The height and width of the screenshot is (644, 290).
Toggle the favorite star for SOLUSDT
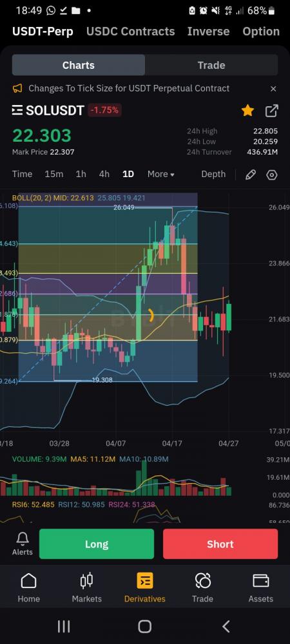[x=247, y=111]
